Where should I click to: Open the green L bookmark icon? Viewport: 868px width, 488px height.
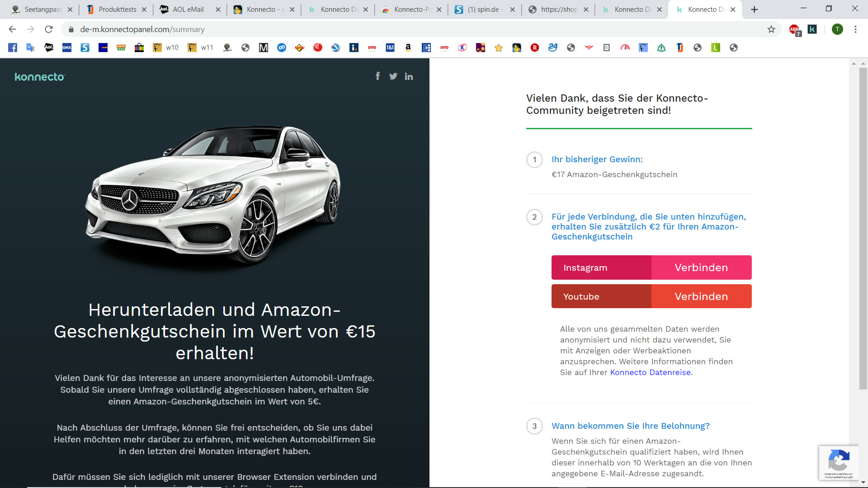pos(716,47)
